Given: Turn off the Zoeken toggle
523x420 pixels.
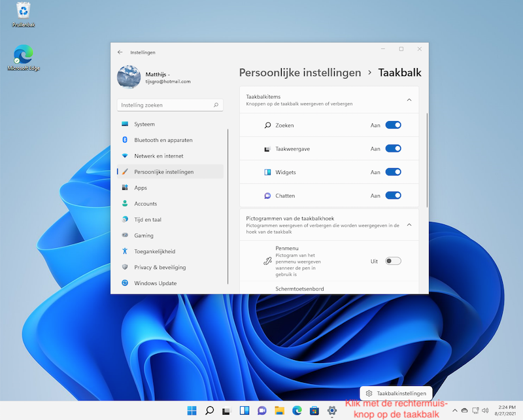Looking at the screenshot, I should [x=393, y=125].
